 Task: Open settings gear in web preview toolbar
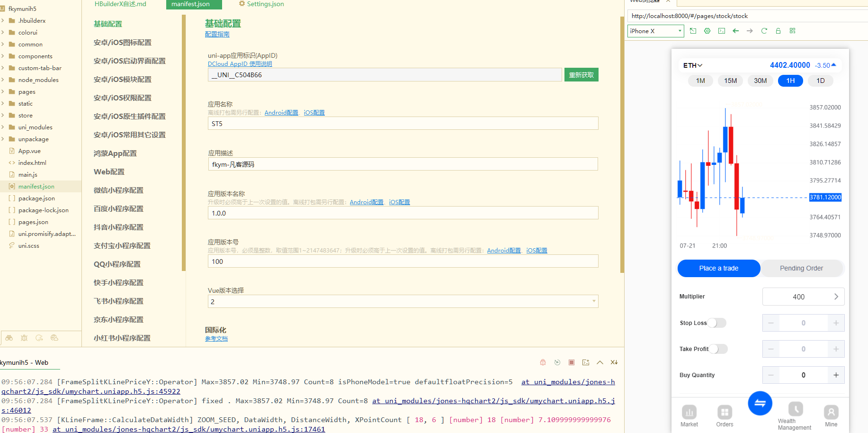[x=707, y=31]
